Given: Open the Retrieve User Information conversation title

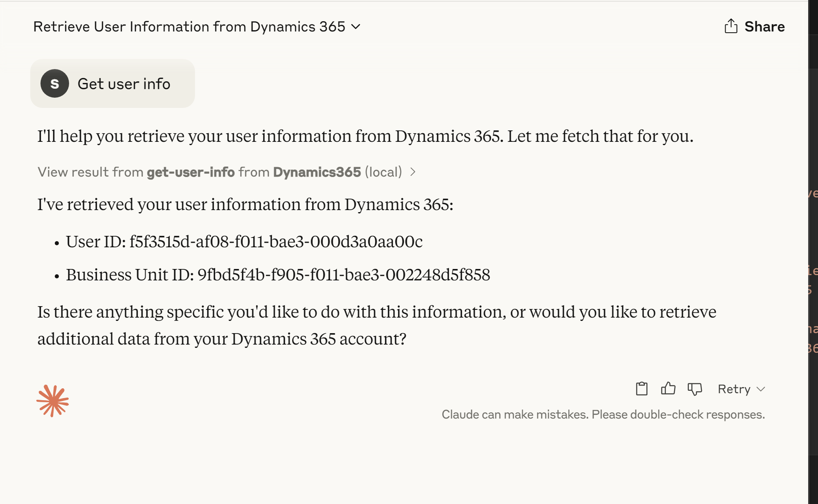Looking at the screenshot, I should pyautogui.click(x=189, y=27).
